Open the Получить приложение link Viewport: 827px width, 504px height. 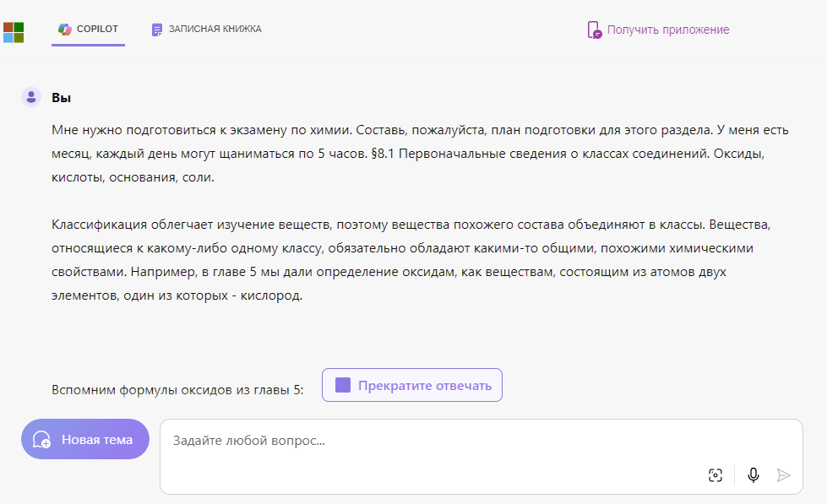[658, 30]
